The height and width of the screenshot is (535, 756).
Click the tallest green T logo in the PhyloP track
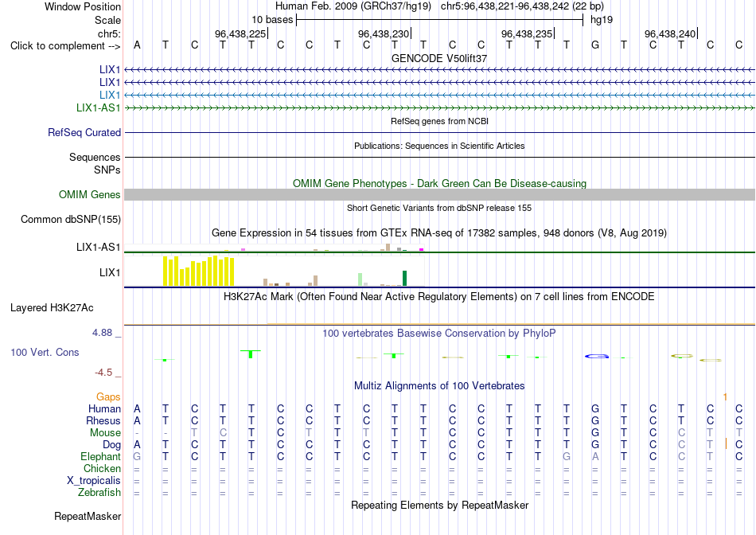250,353
